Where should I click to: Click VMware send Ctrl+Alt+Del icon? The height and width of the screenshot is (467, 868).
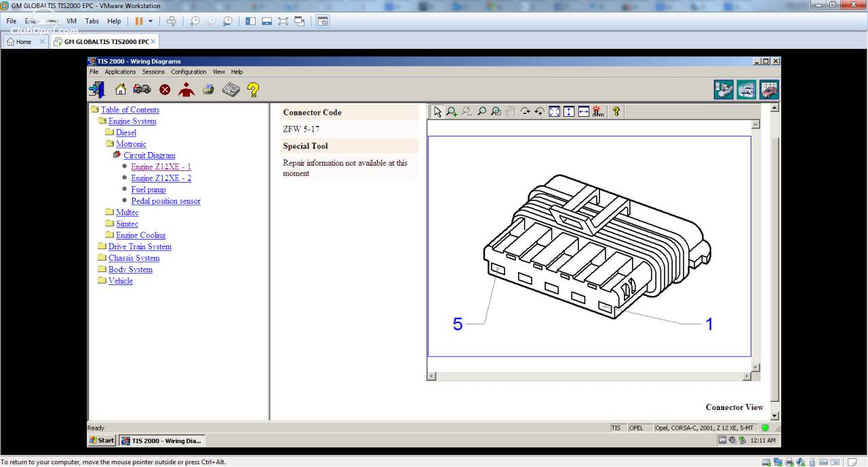171,21
